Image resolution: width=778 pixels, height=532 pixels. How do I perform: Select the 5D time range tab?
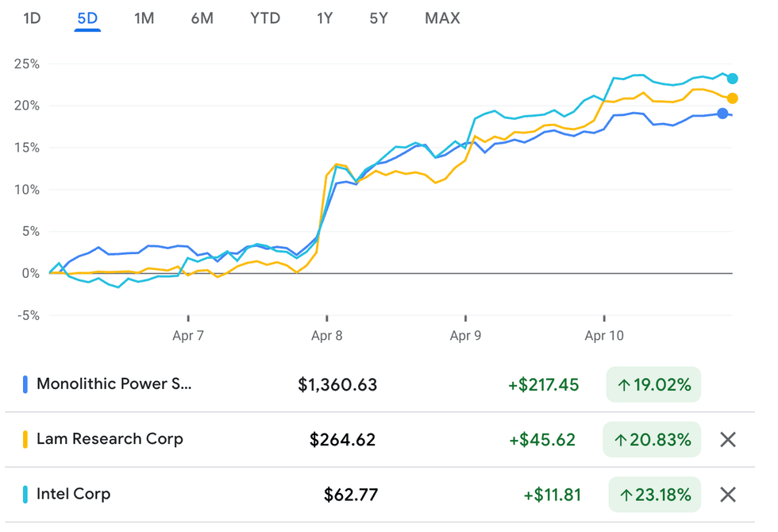tap(87, 17)
